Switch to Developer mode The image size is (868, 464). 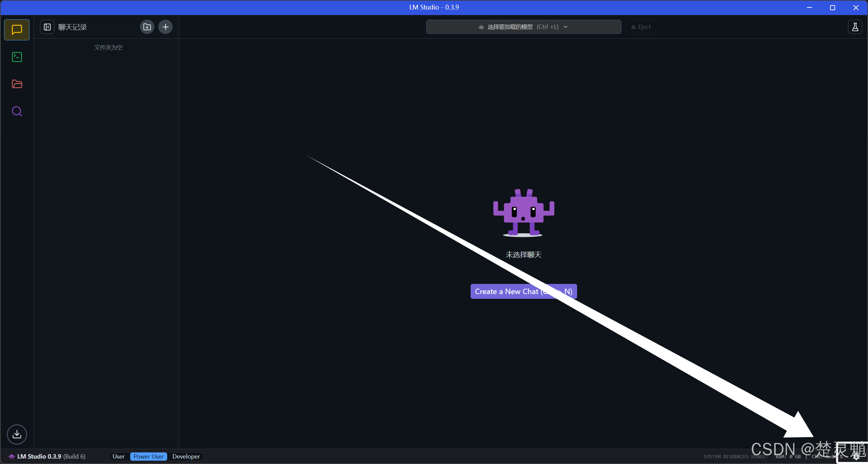pos(186,457)
